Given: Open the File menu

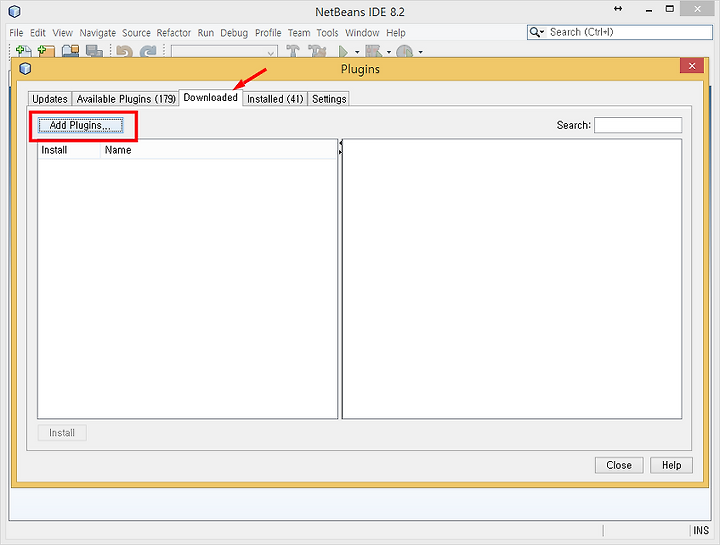Looking at the screenshot, I should pos(16,33).
